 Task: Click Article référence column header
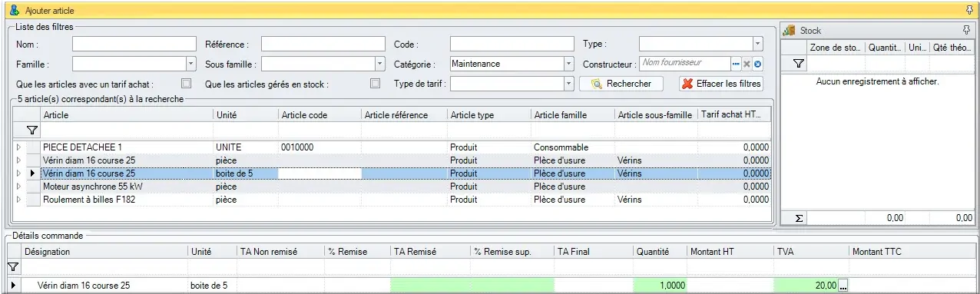click(404, 115)
